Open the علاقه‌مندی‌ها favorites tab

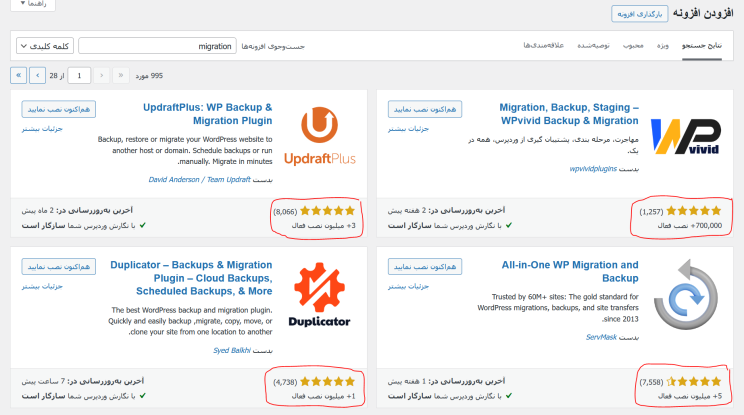tap(543, 46)
